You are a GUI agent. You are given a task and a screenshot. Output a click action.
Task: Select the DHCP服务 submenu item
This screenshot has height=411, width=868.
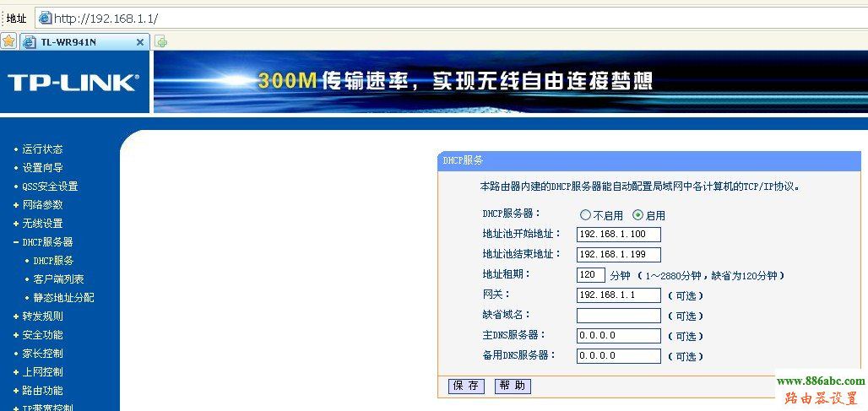point(53,261)
